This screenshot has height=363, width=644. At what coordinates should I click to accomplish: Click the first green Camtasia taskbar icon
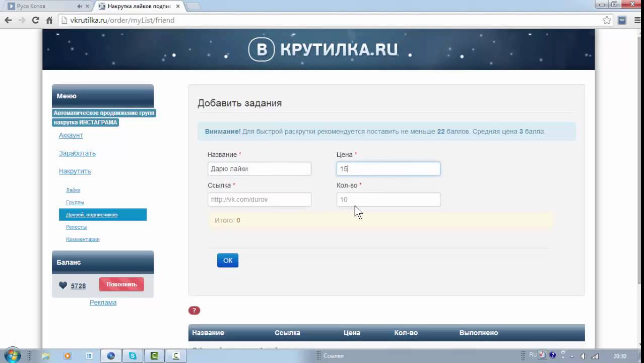tap(155, 356)
